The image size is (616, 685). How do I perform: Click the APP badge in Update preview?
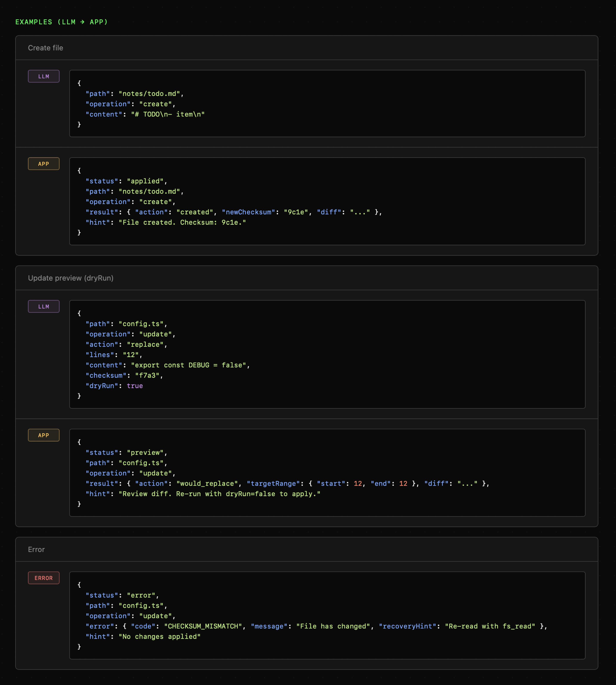click(43, 435)
